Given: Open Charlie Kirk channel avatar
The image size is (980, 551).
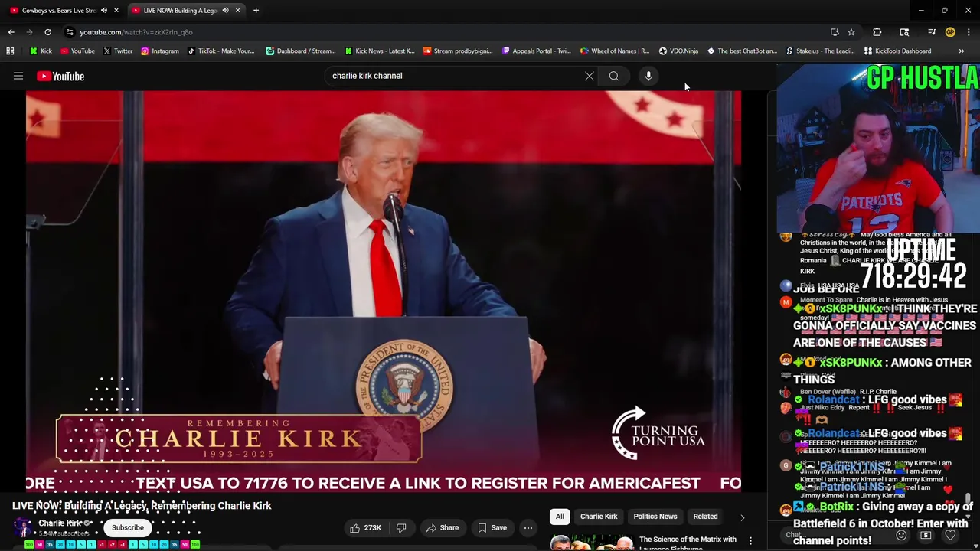Looking at the screenshot, I should [23, 527].
